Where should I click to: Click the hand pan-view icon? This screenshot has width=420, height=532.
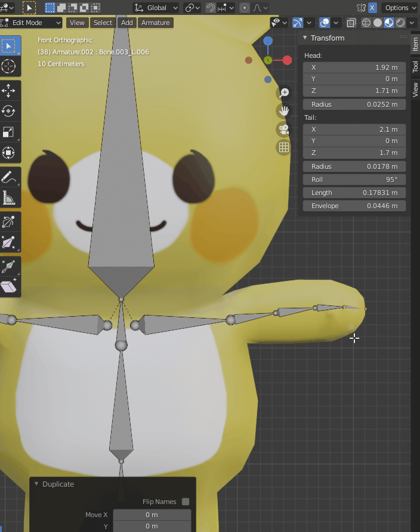284,111
